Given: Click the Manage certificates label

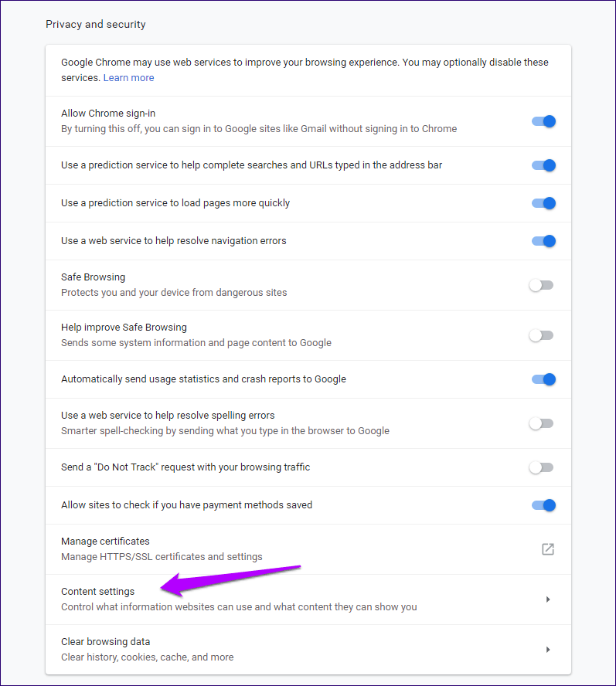Looking at the screenshot, I should pyautogui.click(x=105, y=542).
